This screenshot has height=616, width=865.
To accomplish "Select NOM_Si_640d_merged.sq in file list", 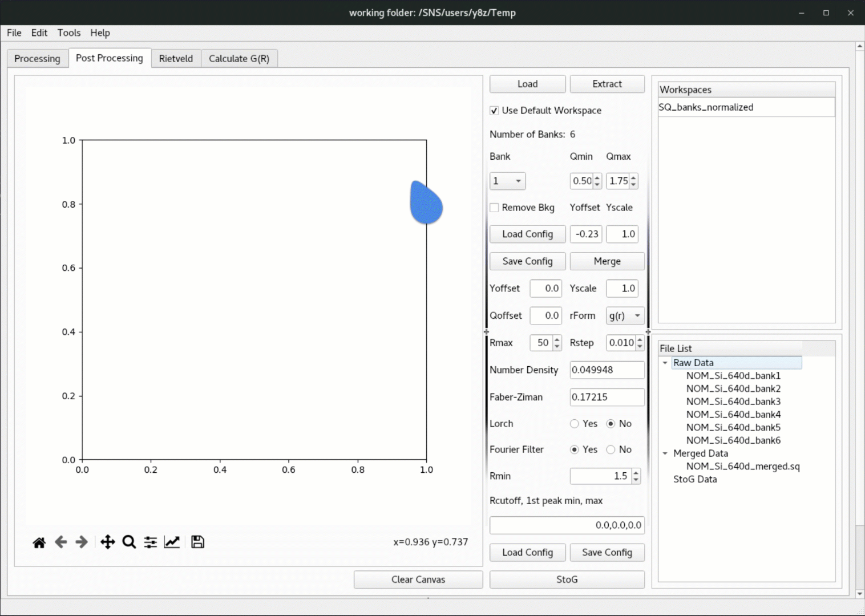I will pyautogui.click(x=742, y=467).
